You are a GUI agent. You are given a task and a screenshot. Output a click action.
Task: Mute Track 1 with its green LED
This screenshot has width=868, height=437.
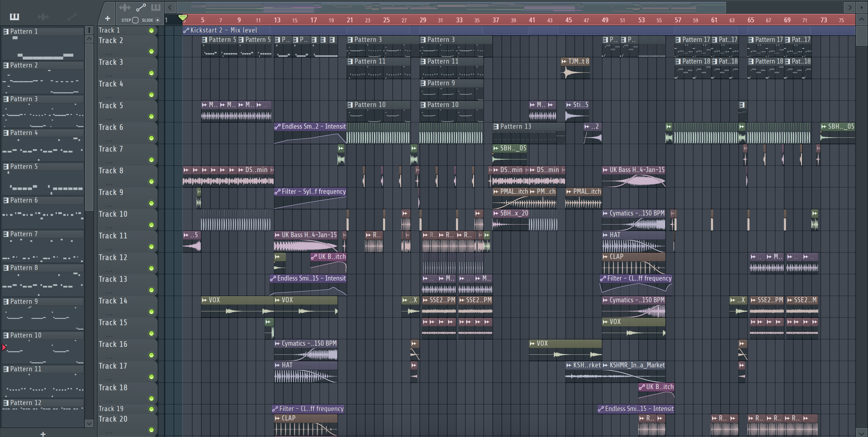click(x=151, y=31)
